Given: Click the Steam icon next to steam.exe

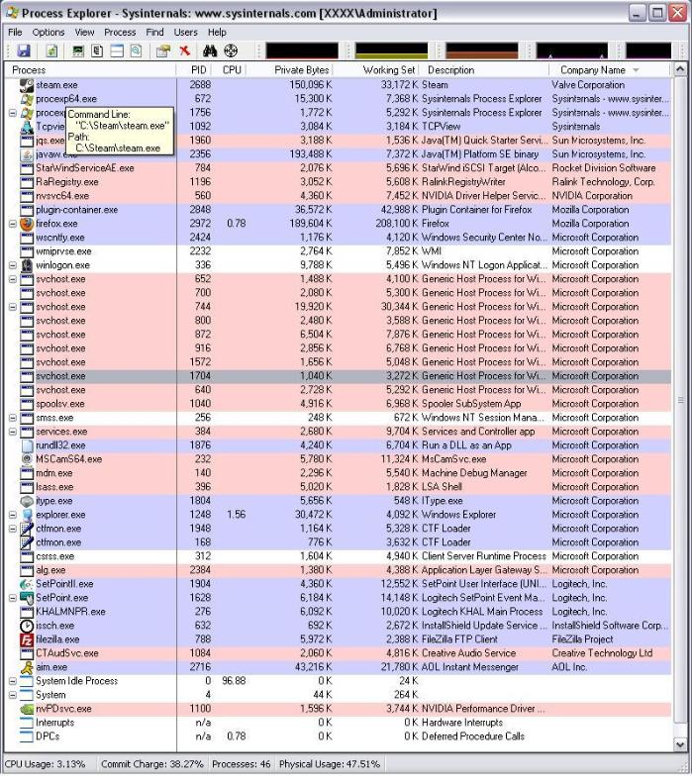Looking at the screenshot, I should [27, 85].
